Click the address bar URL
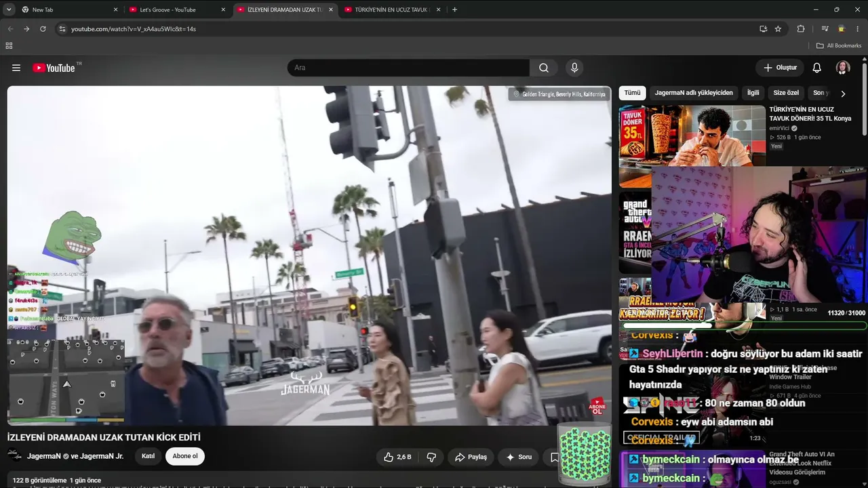 (x=134, y=29)
